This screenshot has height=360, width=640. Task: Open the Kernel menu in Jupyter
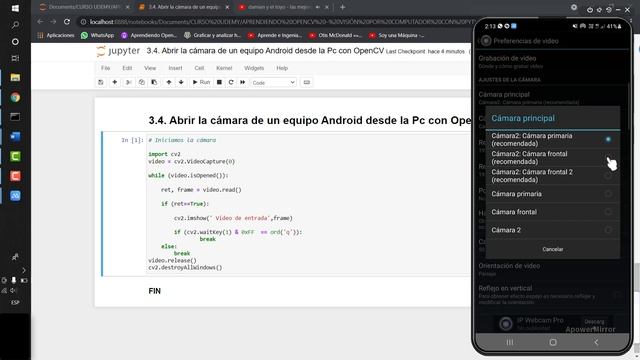[224, 68]
